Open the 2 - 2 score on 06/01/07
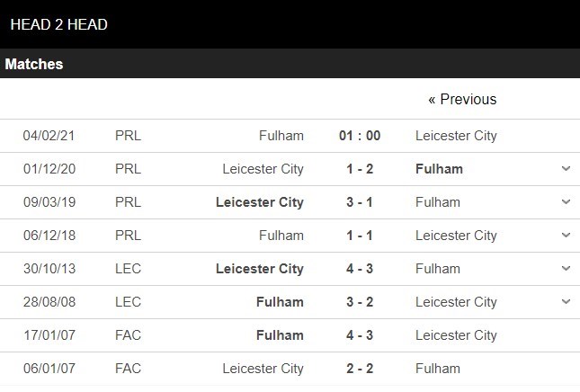The height and width of the screenshot is (392, 580). point(360,369)
